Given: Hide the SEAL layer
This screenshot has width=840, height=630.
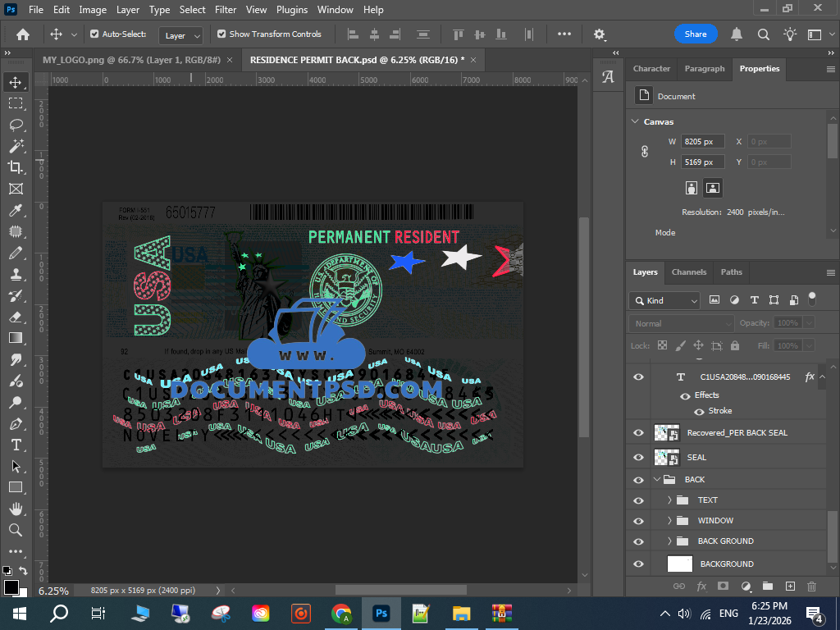Looking at the screenshot, I should [639, 457].
